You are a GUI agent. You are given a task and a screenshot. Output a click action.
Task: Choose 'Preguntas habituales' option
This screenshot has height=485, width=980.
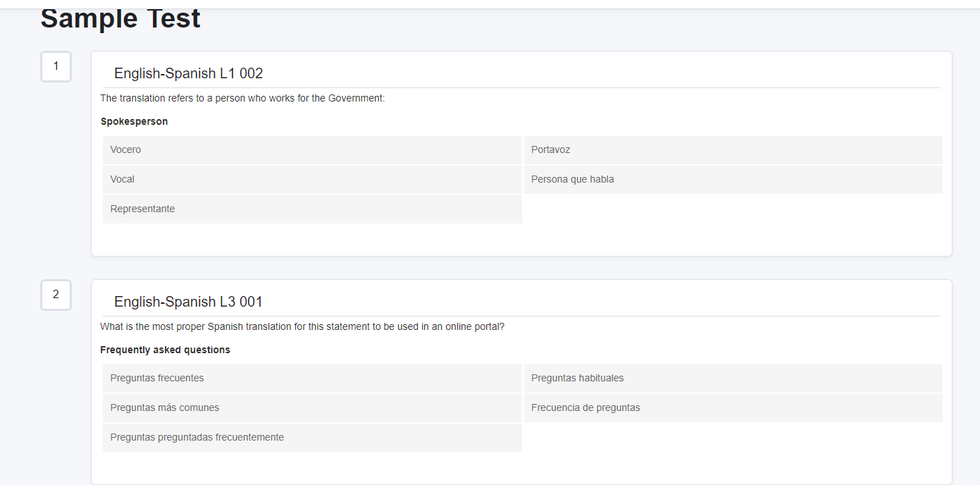[x=733, y=379]
